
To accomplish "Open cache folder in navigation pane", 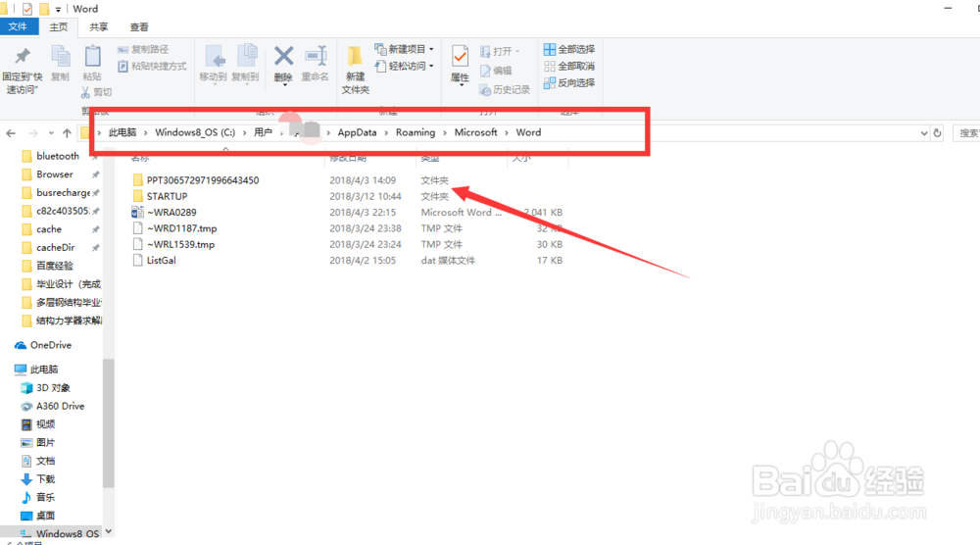I will (x=49, y=229).
